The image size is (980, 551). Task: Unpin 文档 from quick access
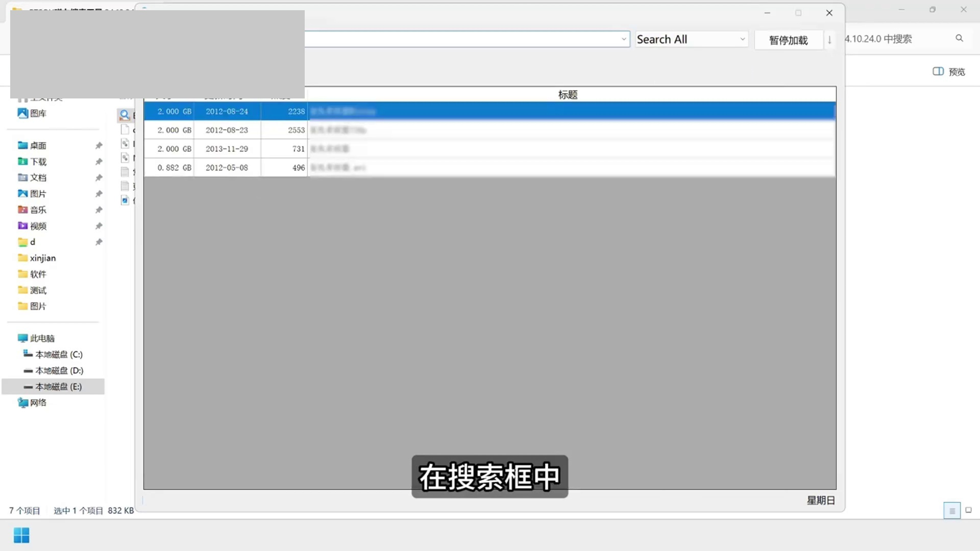tap(99, 178)
